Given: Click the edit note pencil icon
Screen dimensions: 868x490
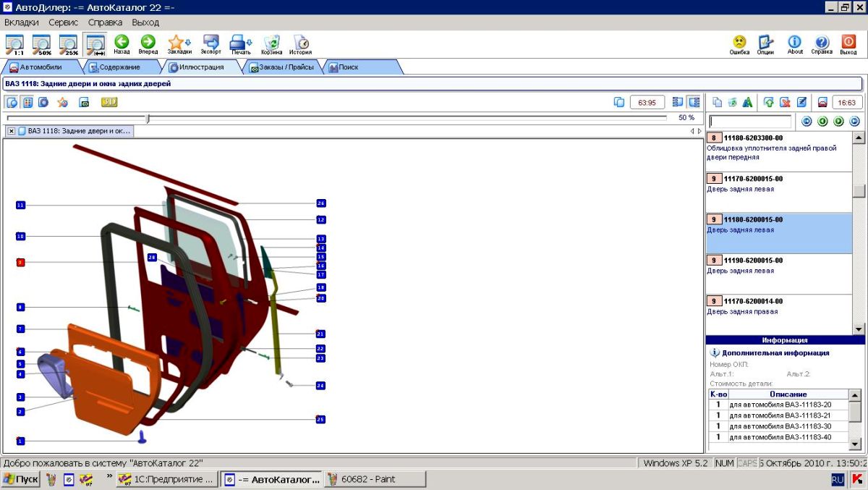Looking at the screenshot, I should pyautogui.click(x=801, y=102).
